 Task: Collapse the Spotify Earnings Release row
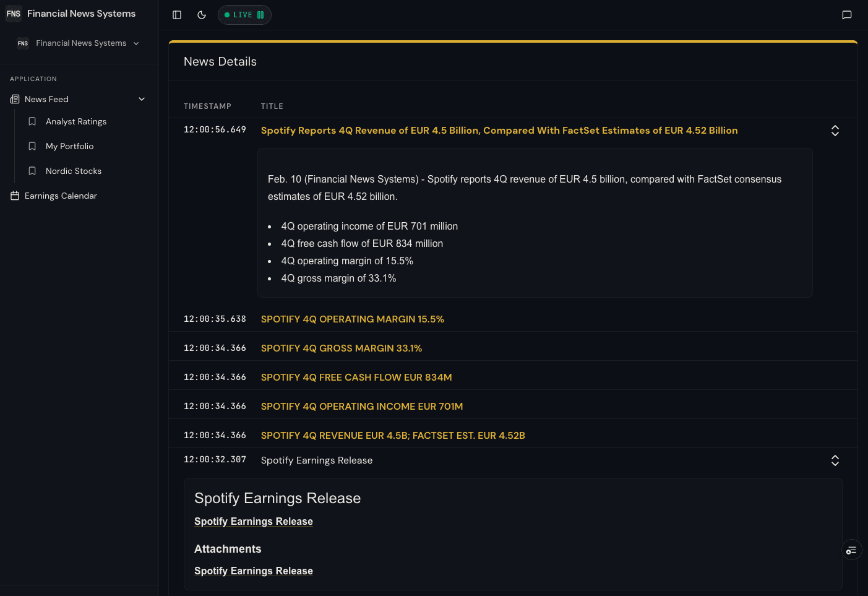[835, 460]
